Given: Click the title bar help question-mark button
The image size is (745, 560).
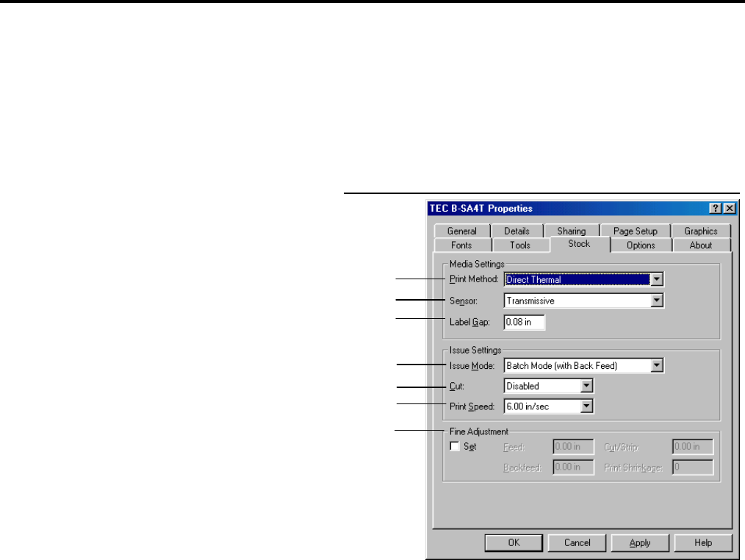Looking at the screenshot, I should click(715, 208).
